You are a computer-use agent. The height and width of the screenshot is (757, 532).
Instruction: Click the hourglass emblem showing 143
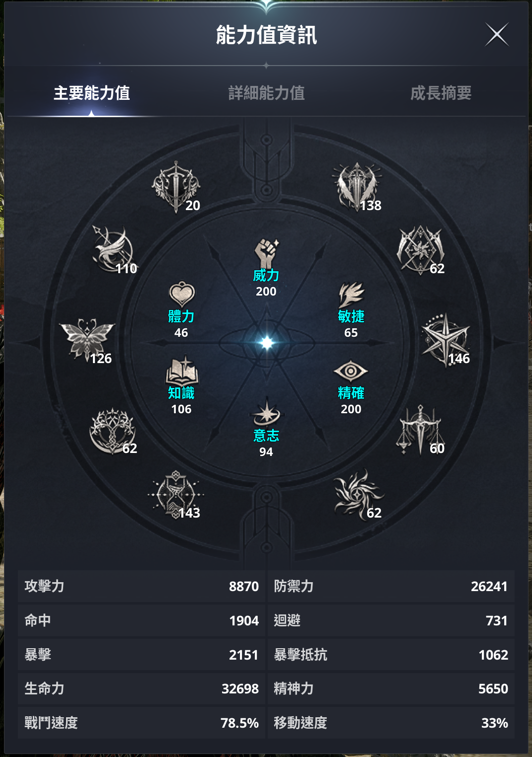point(176,495)
